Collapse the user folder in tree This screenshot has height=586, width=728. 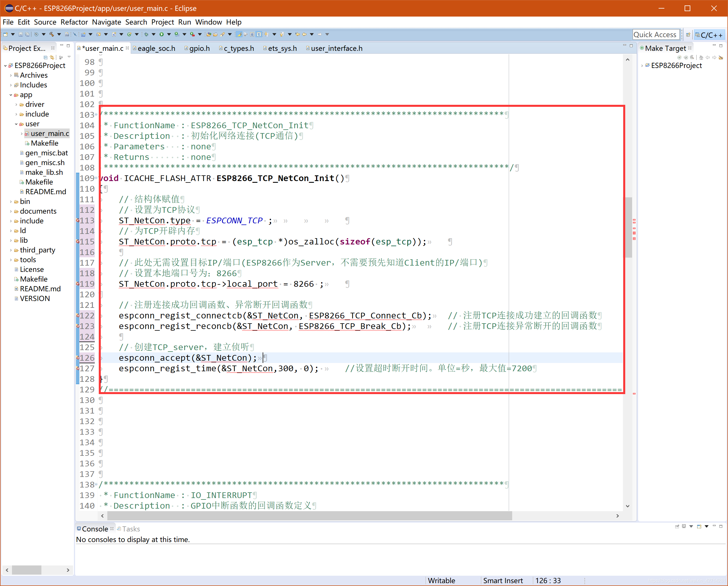pos(16,124)
